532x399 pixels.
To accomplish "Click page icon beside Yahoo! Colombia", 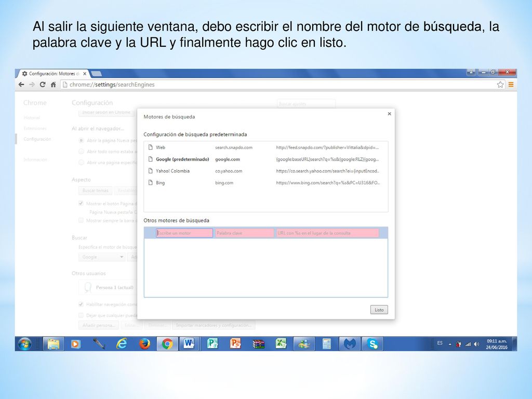I will (x=151, y=170).
